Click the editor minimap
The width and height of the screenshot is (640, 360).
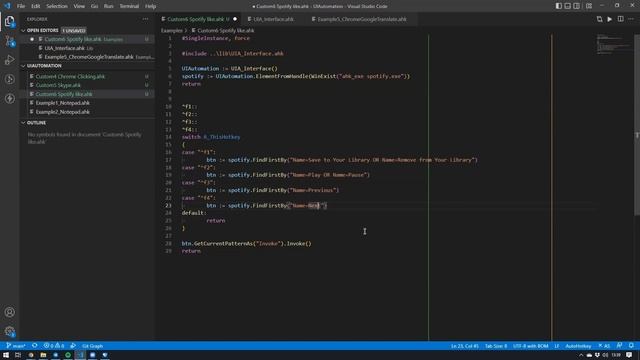coord(613,44)
